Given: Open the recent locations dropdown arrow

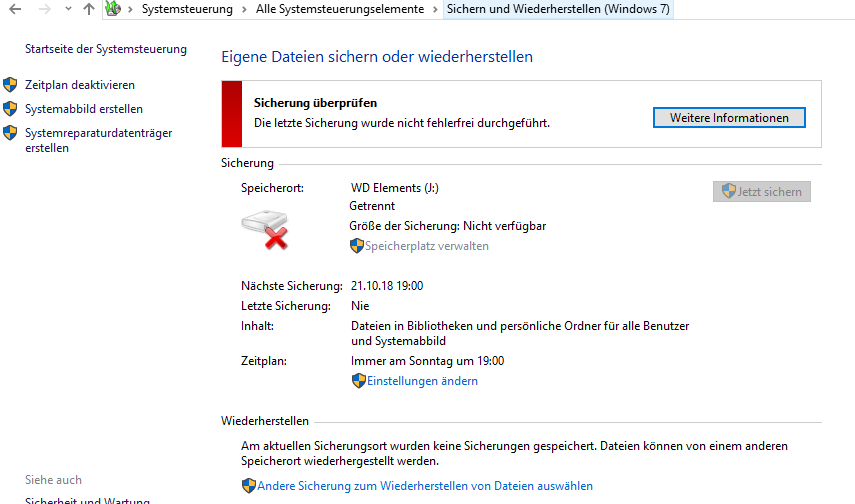Looking at the screenshot, I should [68, 9].
